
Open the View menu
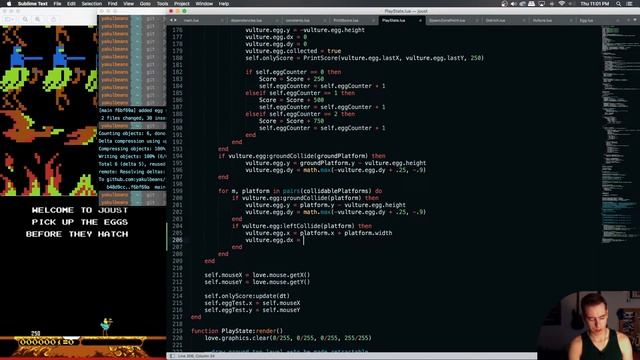129,4
